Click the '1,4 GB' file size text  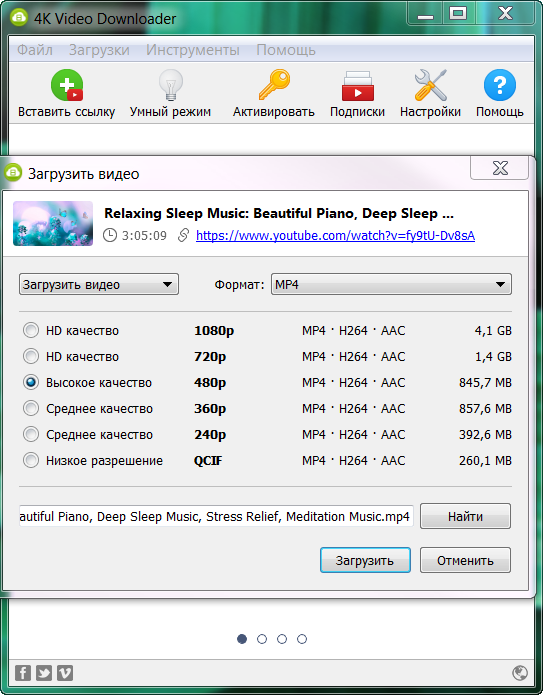tap(493, 357)
